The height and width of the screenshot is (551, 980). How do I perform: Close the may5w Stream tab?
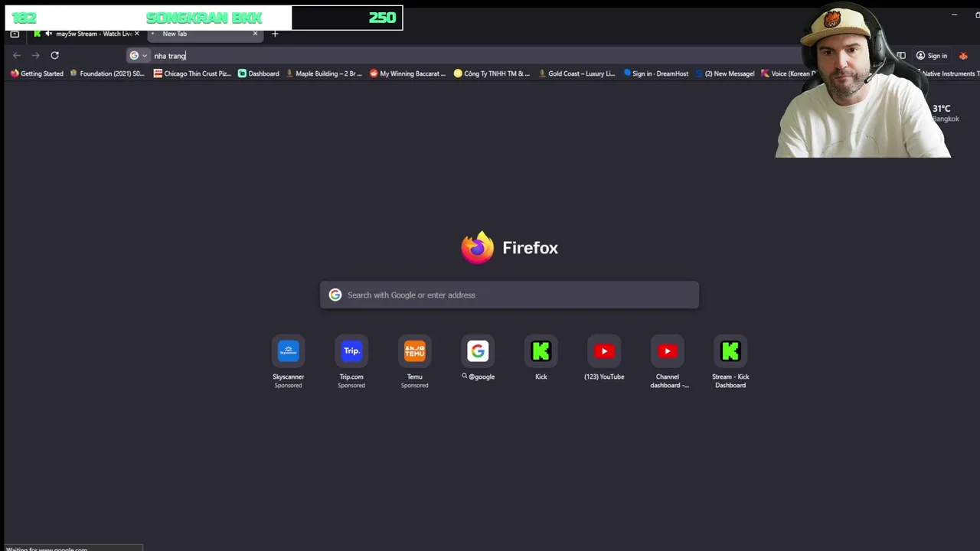(x=137, y=34)
